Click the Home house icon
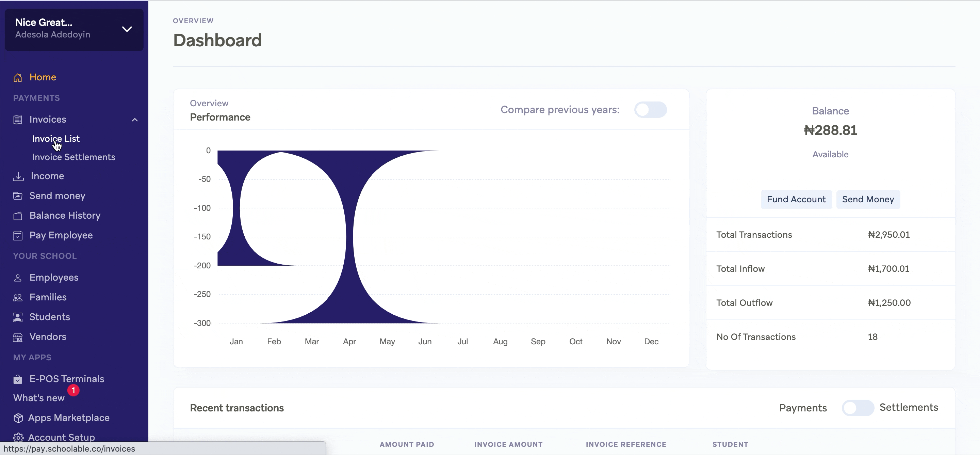Viewport: 980px width, 455px height. tap(17, 77)
